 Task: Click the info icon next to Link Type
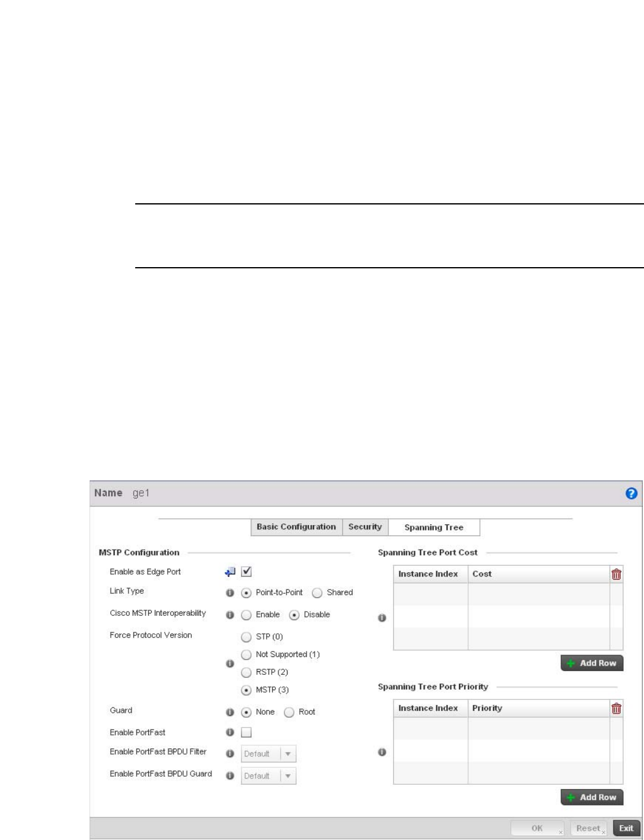click(x=230, y=593)
